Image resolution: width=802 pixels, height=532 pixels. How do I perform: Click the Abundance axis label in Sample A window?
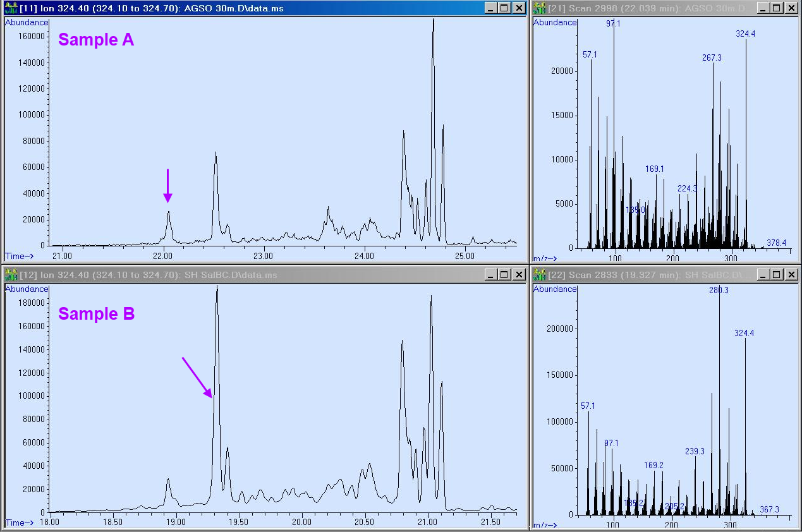pos(26,22)
